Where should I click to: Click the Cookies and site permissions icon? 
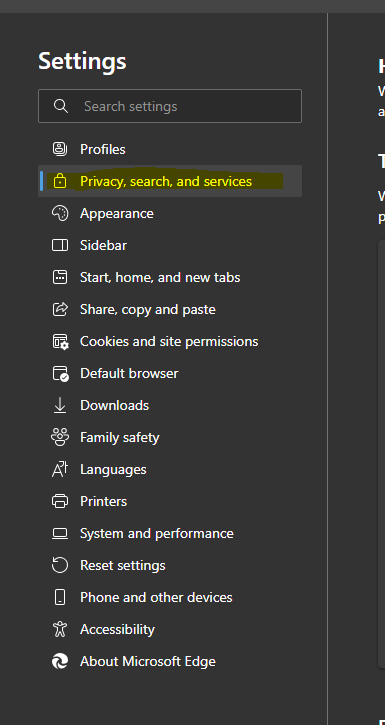pyautogui.click(x=60, y=342)
